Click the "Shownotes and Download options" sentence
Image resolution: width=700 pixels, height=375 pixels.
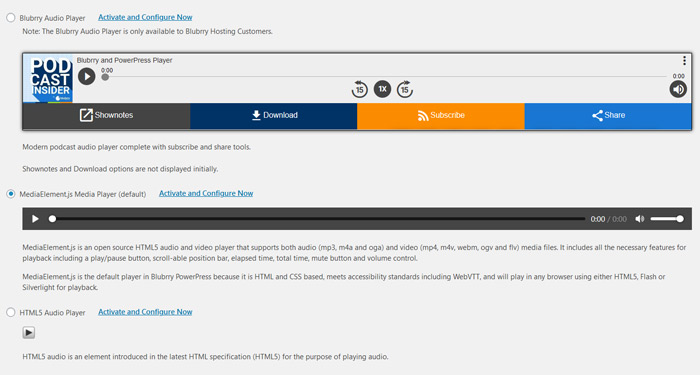click(120, 169)
